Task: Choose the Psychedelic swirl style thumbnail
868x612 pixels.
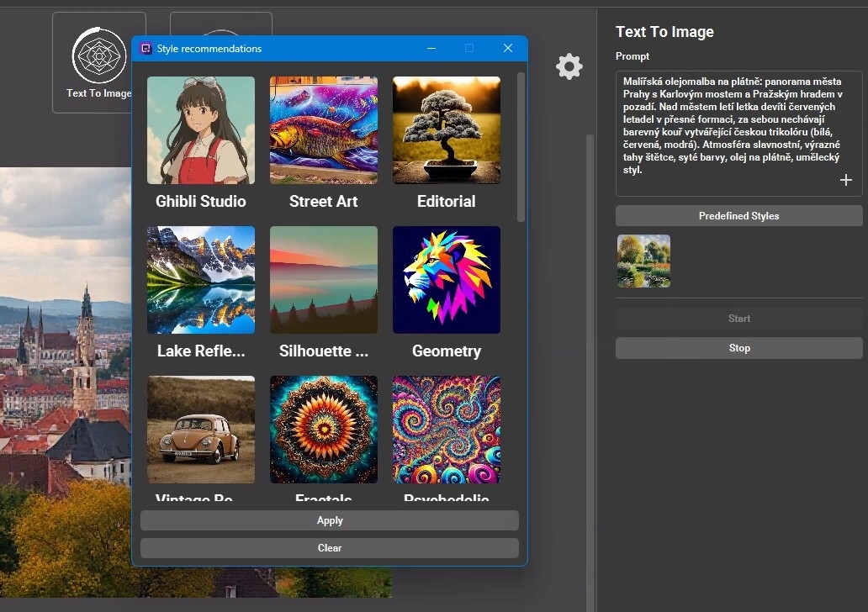Action: (447, 430)
